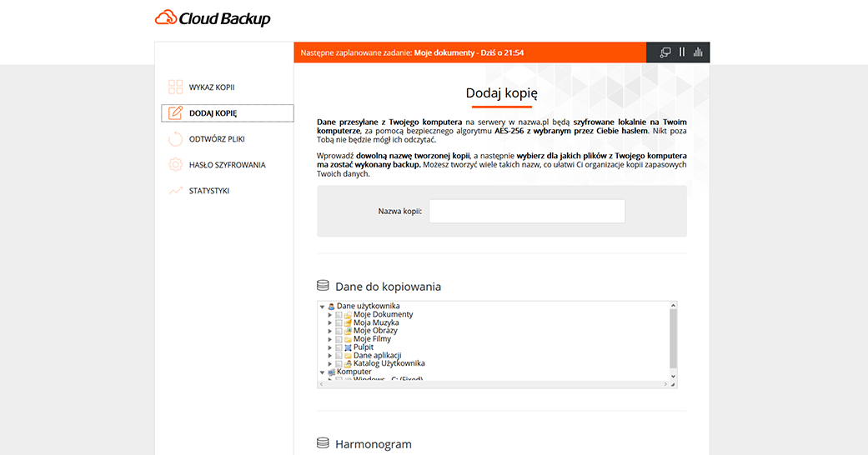Viewport: 868px width, 455px height.
Task: Tick the Moje Obrazy checkbox
Action: (339, 331)
